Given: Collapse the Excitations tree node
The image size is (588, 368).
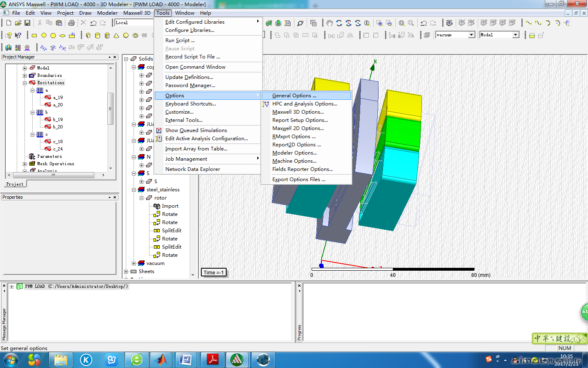Looking at the screenshot, I should coord(24,83).
